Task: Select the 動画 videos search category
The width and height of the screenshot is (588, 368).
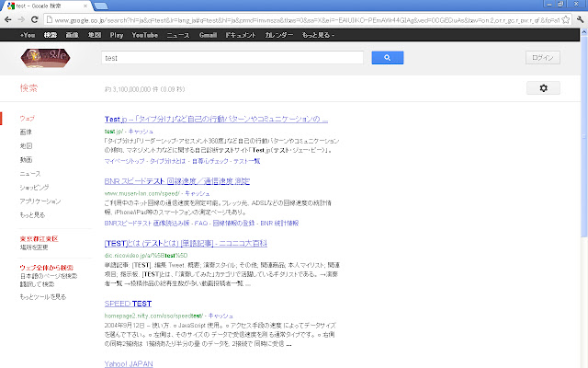Action: [x=26, y=159]
